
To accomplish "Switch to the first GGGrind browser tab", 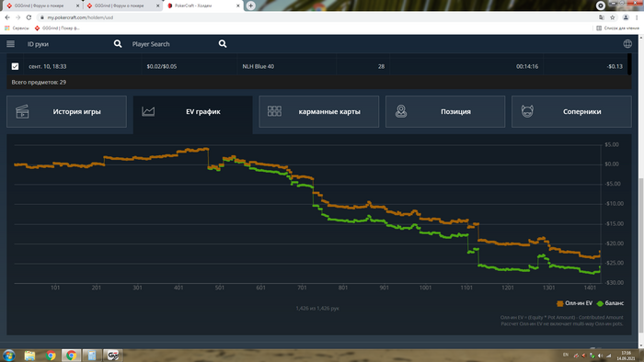I will 42,6.
